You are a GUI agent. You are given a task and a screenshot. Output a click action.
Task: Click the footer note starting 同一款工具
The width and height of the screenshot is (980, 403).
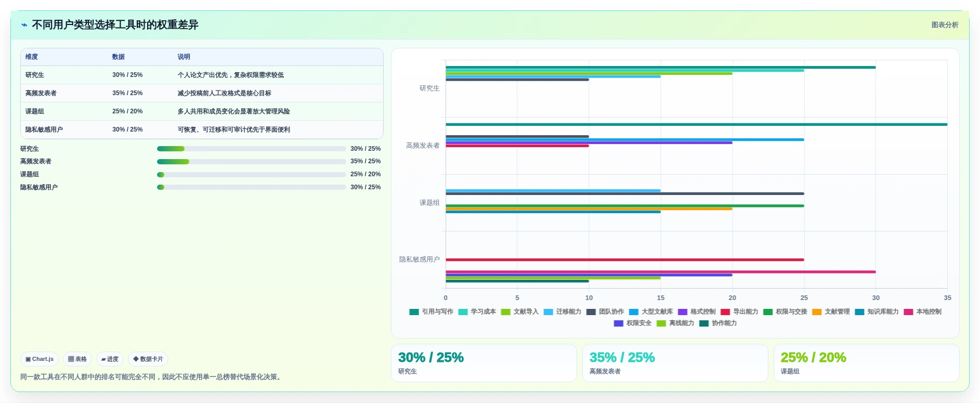[x=152, y=377]
